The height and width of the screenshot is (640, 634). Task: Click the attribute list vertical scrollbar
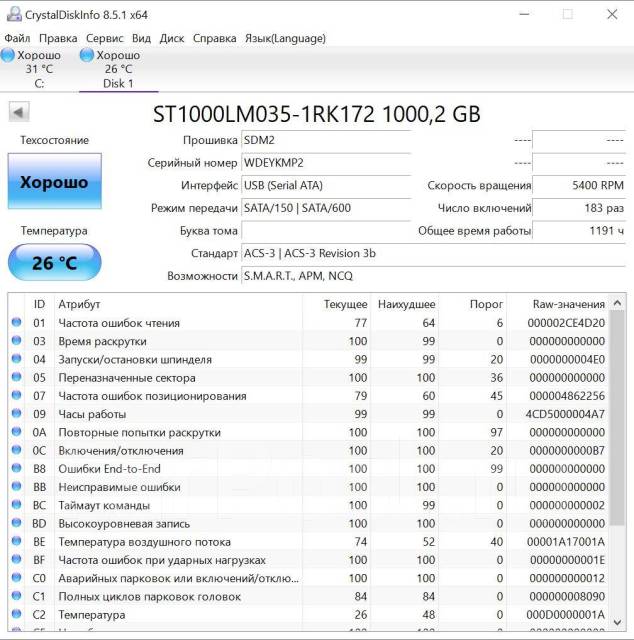pos(618,450)
